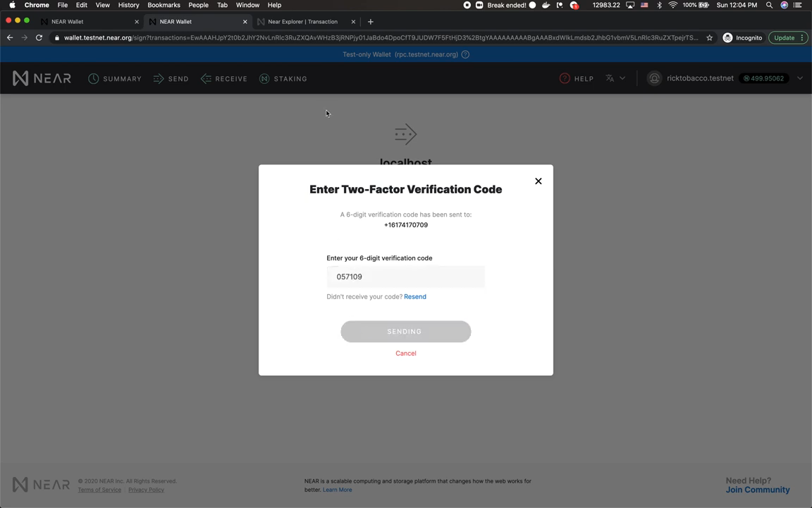Click the question mark beside Test-only Wallet
812x508 pixels.
(x=465, y=54)
